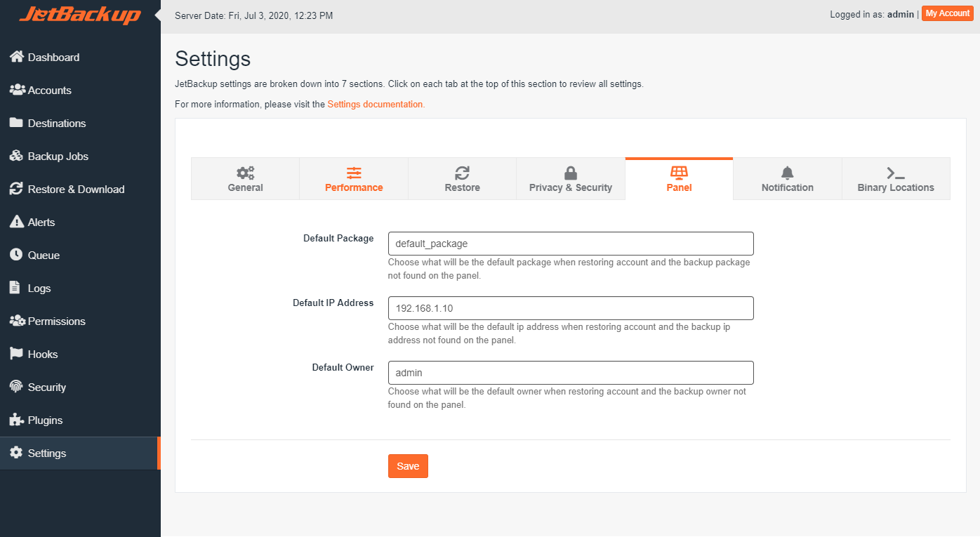Click the 'Default Owner' field label

(x=343, y=367)
